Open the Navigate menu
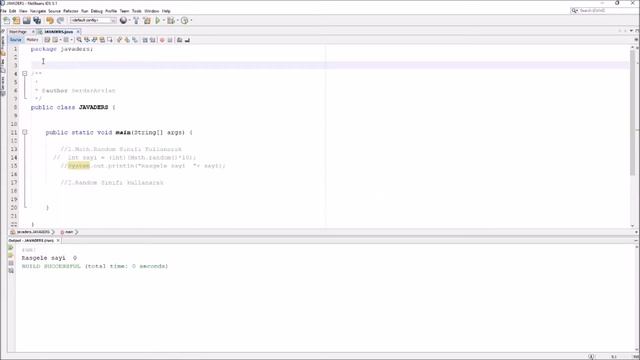640x360 pixels. tap(38, 11)
